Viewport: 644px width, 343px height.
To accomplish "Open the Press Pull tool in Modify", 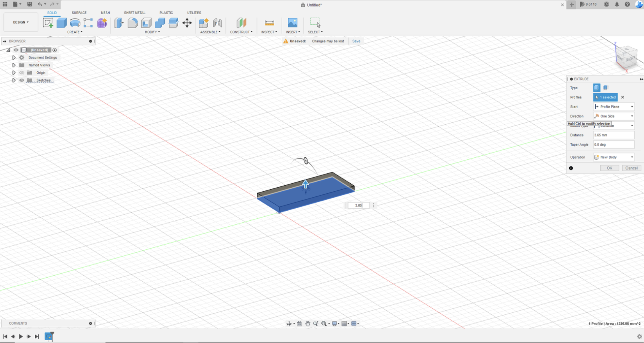I will point(119,23).
